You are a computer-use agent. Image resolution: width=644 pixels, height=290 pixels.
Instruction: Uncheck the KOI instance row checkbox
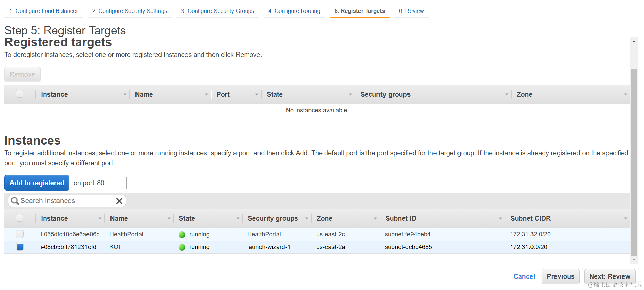coord(20,247)
